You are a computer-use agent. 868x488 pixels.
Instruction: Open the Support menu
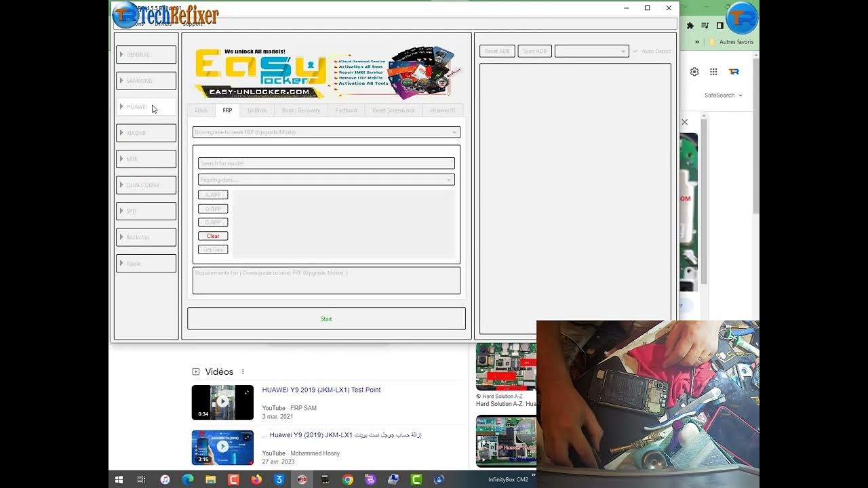(193, 24)
